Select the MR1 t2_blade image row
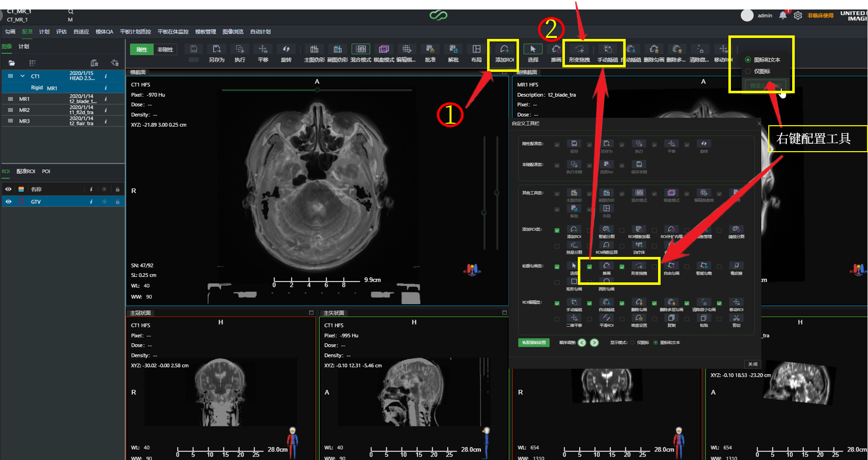The height and width of the screenshot is (460, 868). tap(63, 99)
